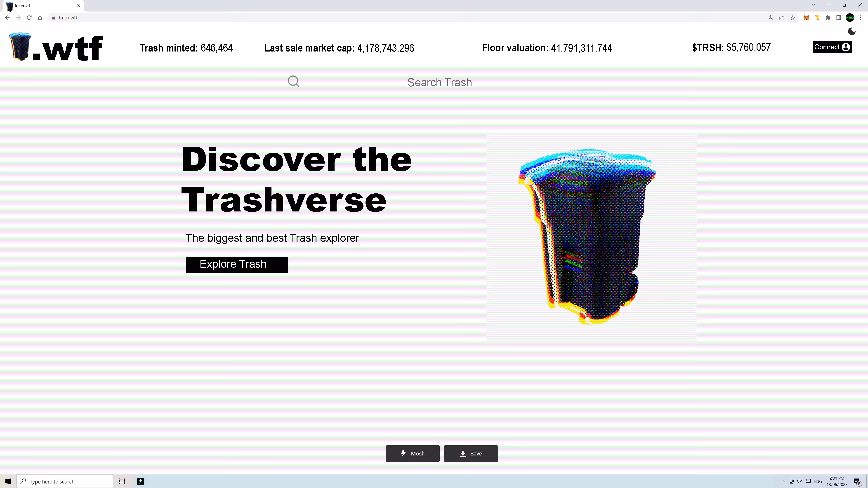Click the magnifier icon beside Search Trash

[x=293, y=81]
